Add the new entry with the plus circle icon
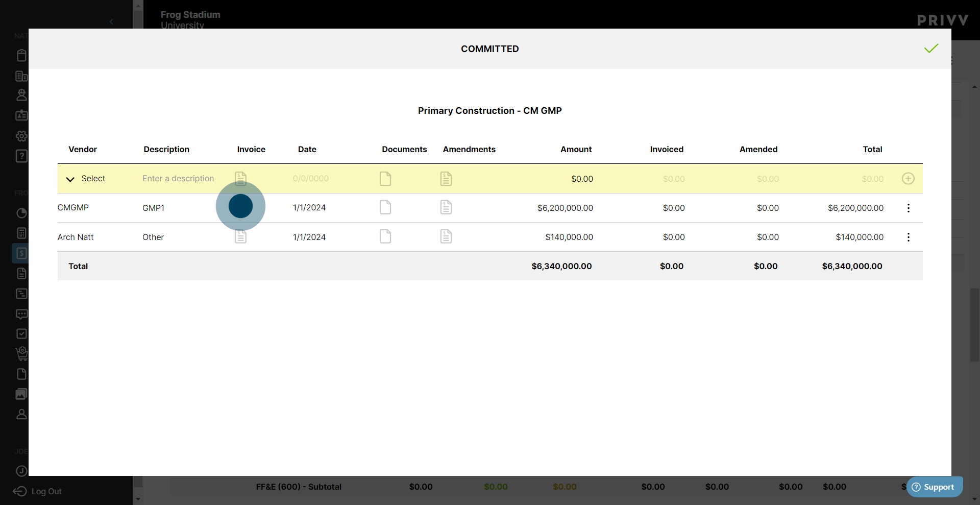The image size is (980, 505). (908, 179)
